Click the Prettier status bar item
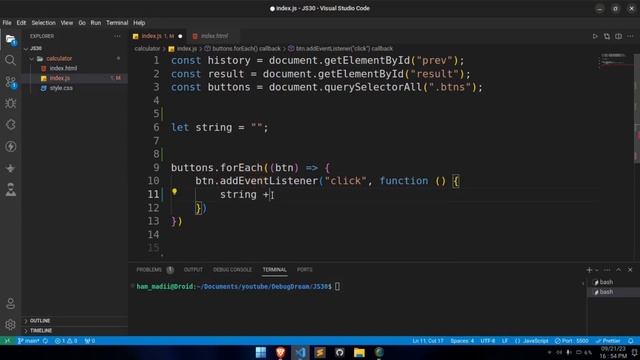 (608, 341)
